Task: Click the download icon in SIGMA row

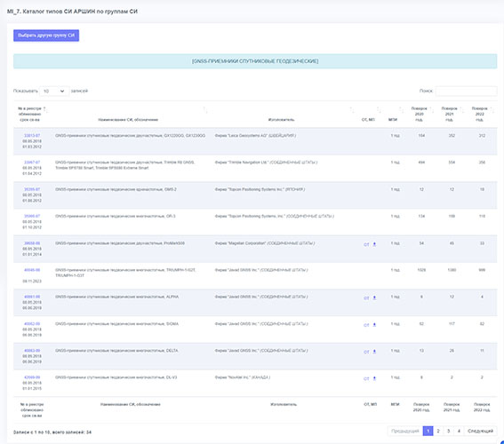Action: tap(374, 325)
